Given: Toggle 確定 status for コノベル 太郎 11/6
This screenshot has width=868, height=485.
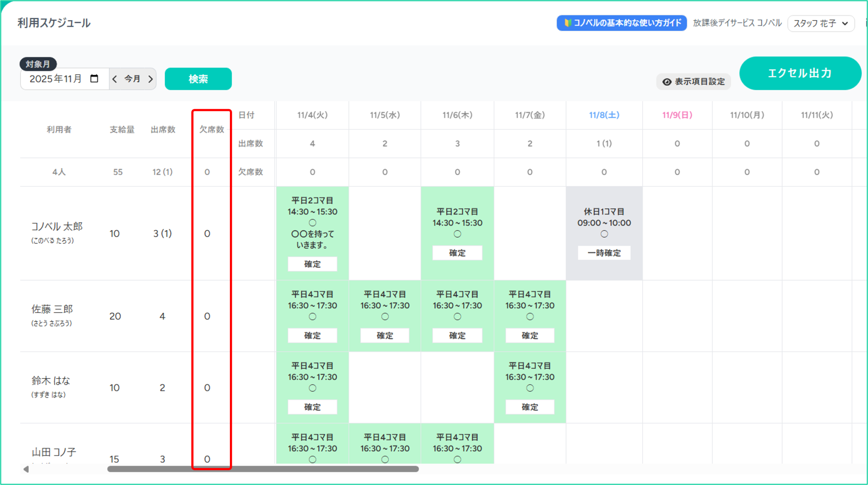Looking at the screenshot, I should 457,253.
